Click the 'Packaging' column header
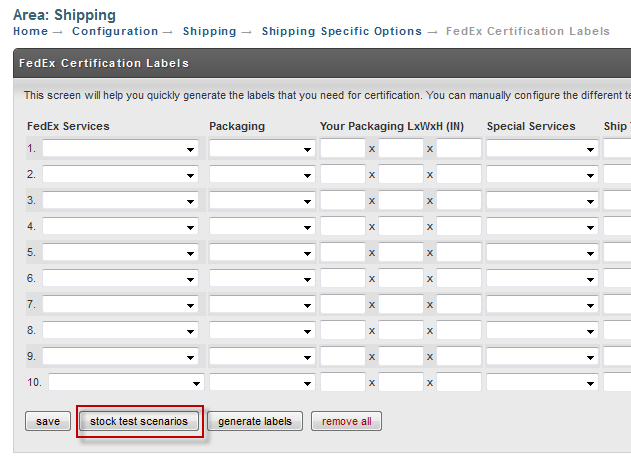 (x=237, y=126)
